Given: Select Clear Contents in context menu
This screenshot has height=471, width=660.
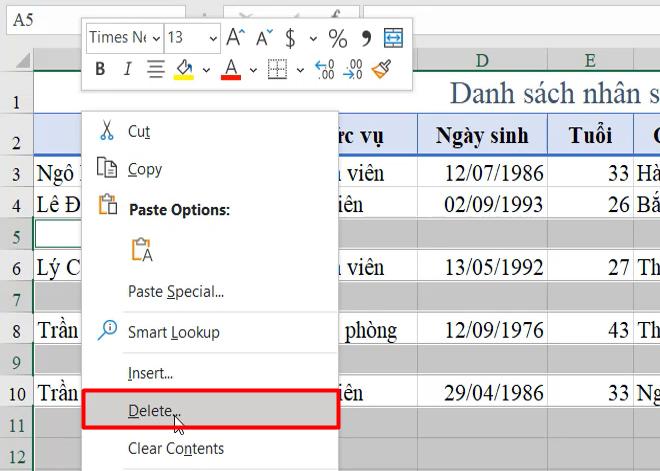Looking at the screenshot, I should [x=210, y=448].
